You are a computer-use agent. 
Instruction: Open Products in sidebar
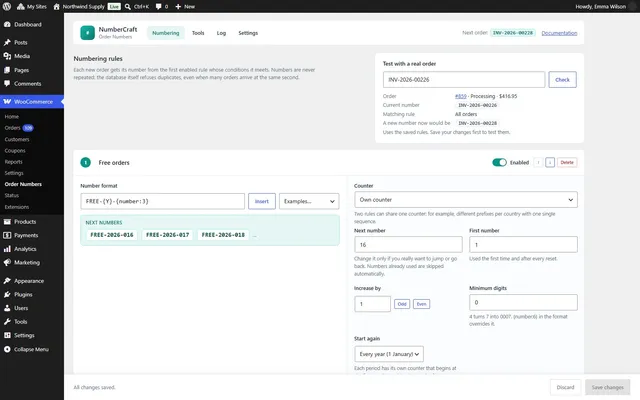pyautogui.click(x=32, y=222)
